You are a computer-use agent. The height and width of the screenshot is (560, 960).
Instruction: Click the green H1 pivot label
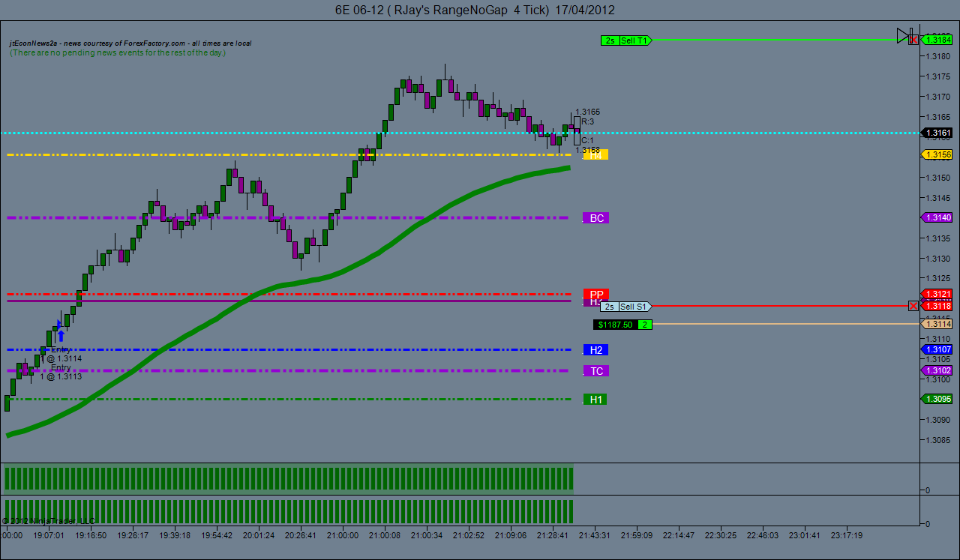coord(596,400)
